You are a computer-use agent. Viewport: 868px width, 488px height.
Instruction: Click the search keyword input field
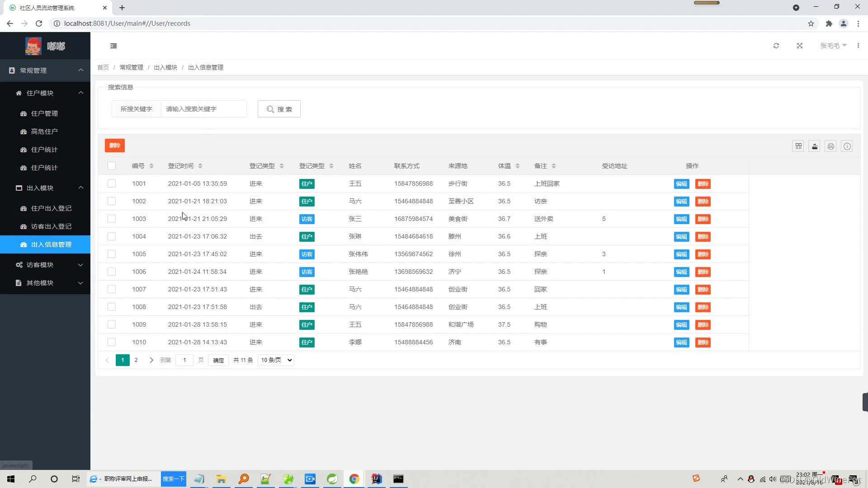coord(203,108)
